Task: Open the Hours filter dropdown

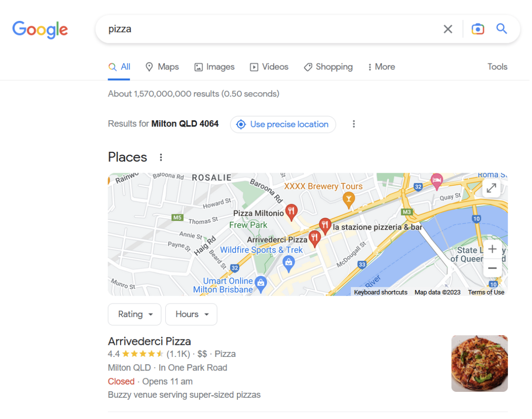Action: point(191,314)
